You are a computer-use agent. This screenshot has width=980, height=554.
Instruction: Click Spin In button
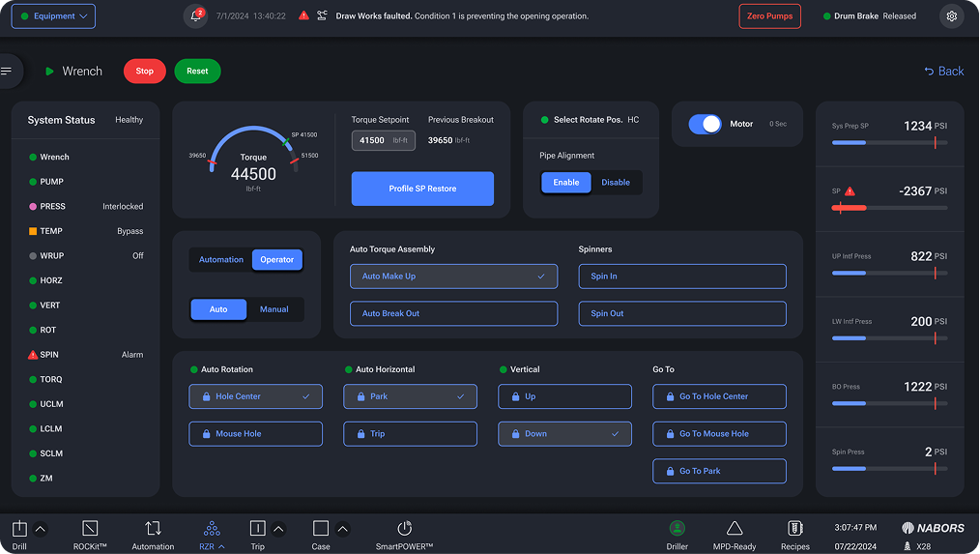coord(682,277)
